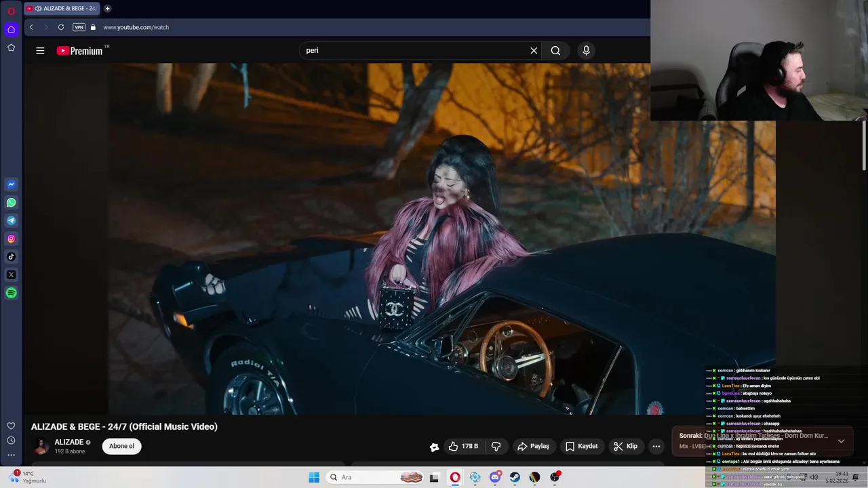Reload the YouTube page
This screenshot has height=488, width=868.
point(61,27)
